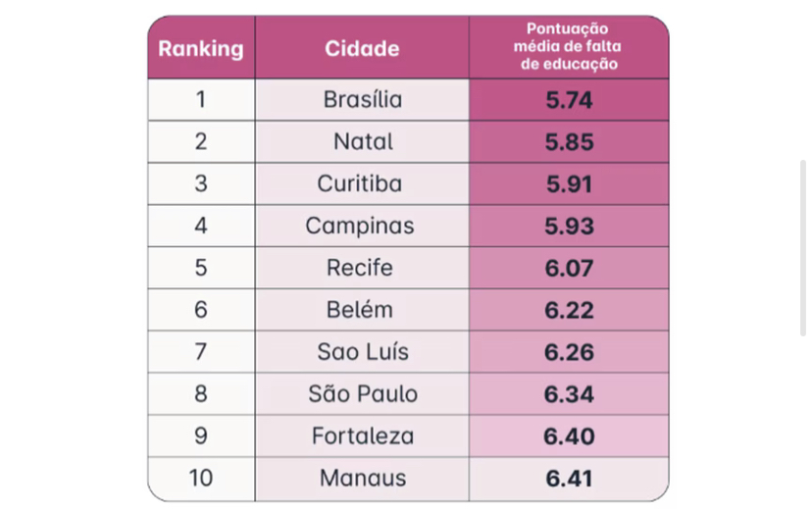Click on Recife in the table

(x=362, y=268)
